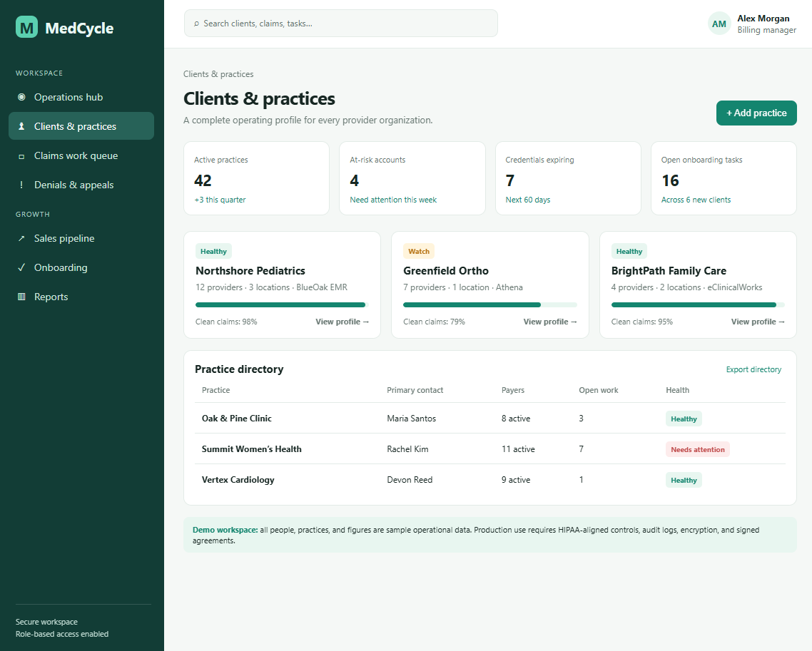Click the At-risk accounts stat card
This screenshot has width=812, height=651.
(x=412, y=178)
